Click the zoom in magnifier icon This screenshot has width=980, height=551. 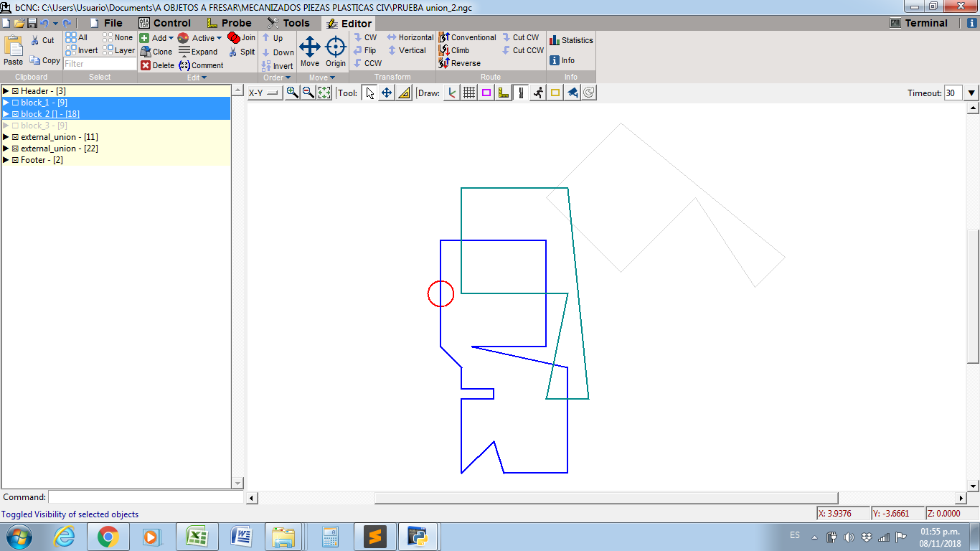pyautogui.click(x=292, y=93)
